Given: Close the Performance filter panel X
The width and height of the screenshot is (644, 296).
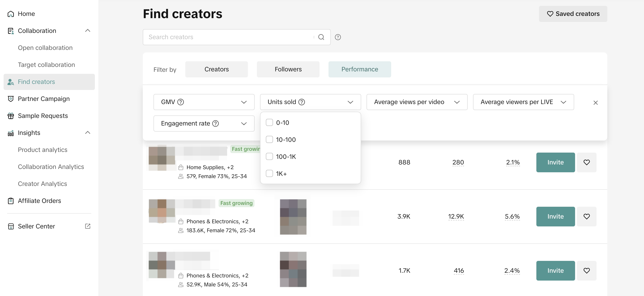Looking at the screenshot, I should tap(595, 102).
